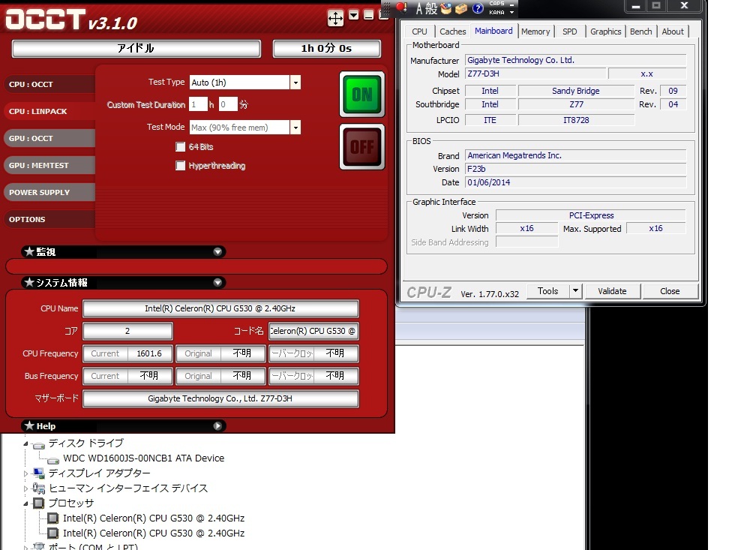Click the IME dictionary tool icon
Screen dimensions: 756x550
pos(445,9)
